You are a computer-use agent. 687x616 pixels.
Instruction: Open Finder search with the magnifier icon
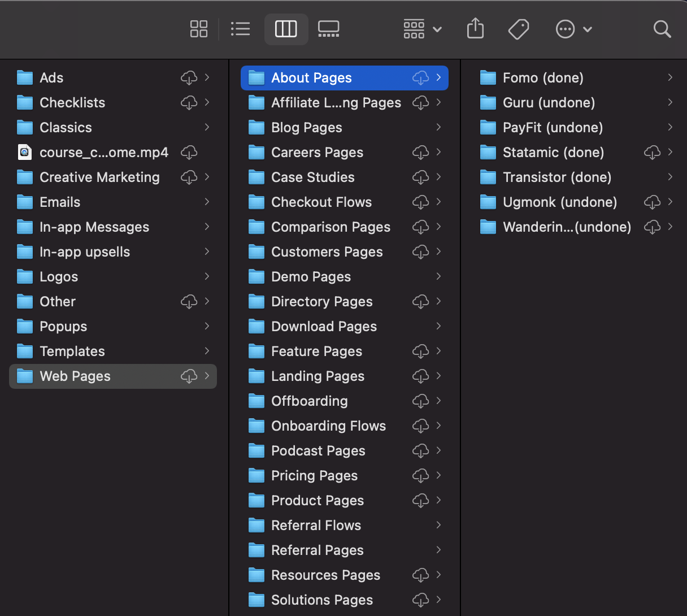tap(662, 29)
